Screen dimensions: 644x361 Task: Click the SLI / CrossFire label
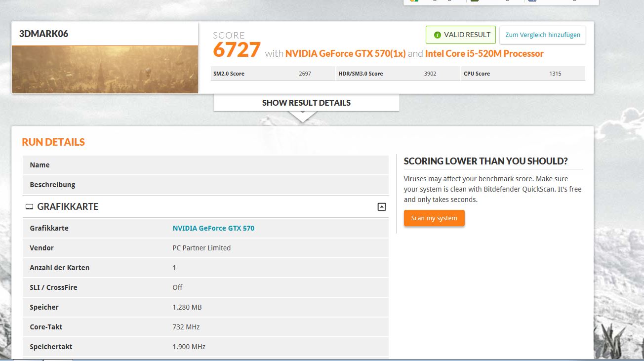[x=53, y=287]
